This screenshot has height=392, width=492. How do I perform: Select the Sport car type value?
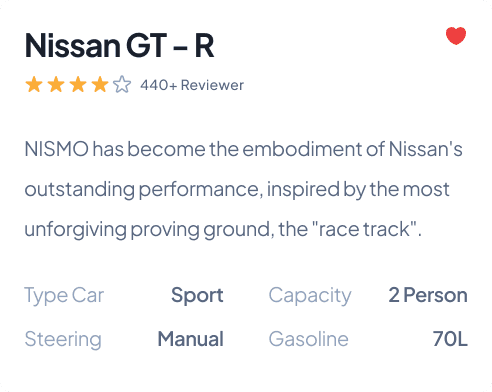coord(197,296)
